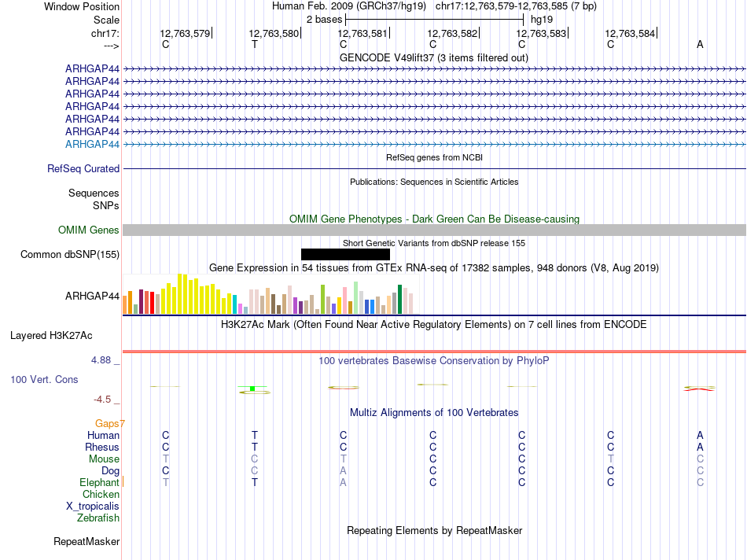This screenshot has width=747, height=560.
Task: Click base T in the Human row
Action: (255, 435)
